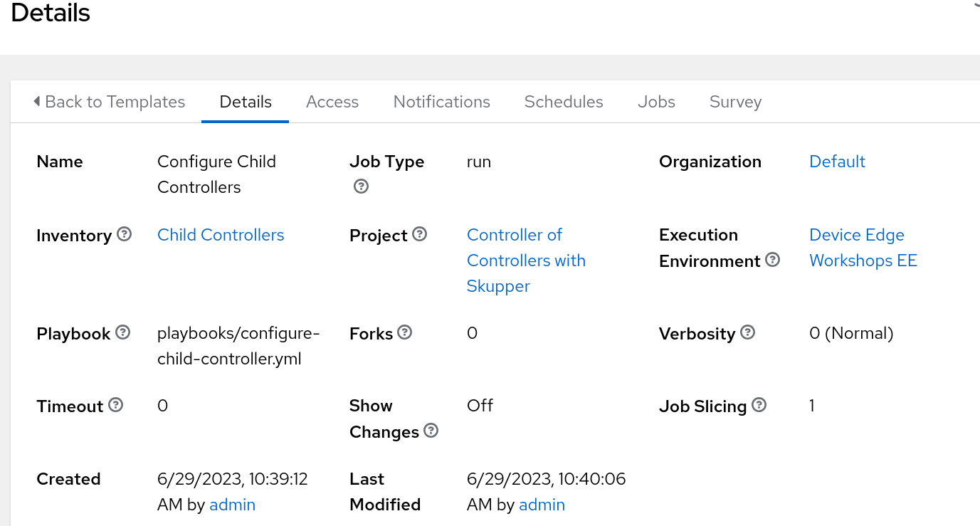Click the Job Slicing help icon
980x526 pixels.
click(759, 405)
